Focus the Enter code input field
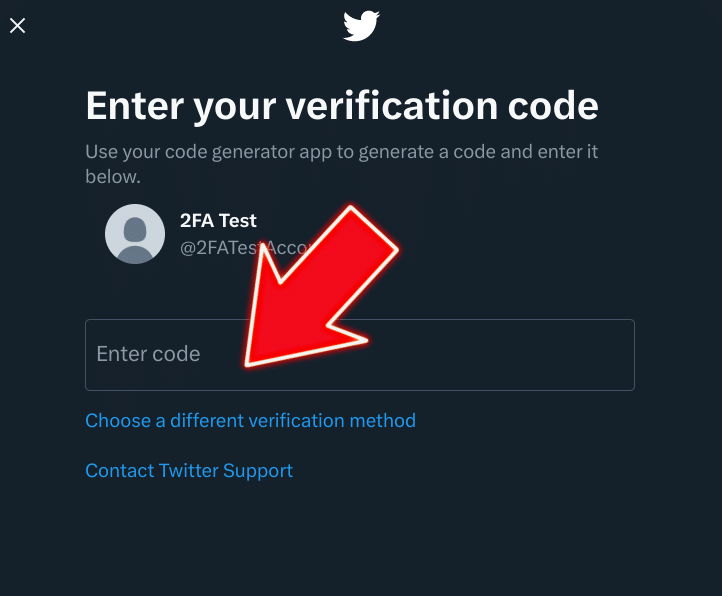 tap(360, 355)
